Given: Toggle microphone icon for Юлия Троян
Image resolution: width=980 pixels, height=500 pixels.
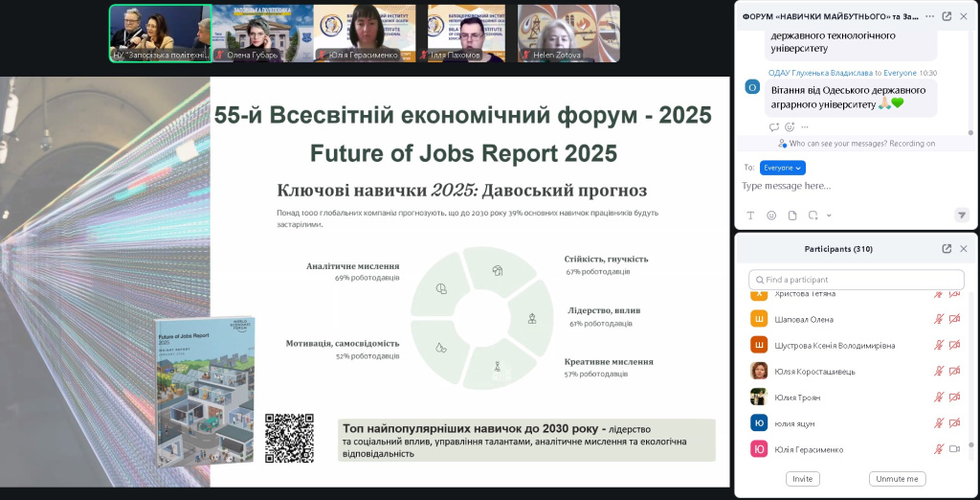Looking at the screenshot, I should (939, 398).
